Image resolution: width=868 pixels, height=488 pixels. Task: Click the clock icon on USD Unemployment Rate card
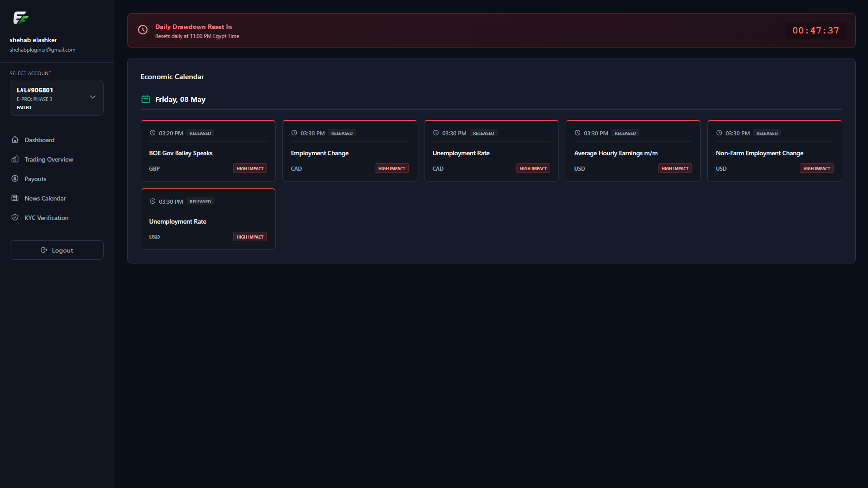153,201
